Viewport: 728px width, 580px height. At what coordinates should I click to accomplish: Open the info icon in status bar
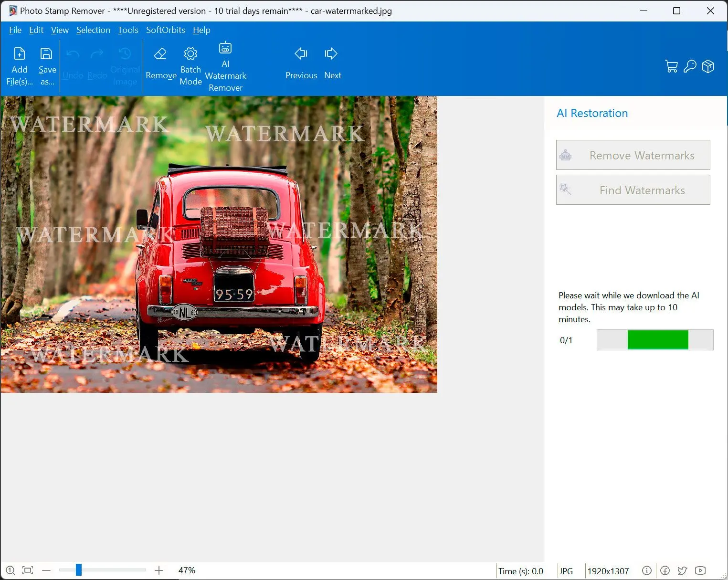pos(647,570)
